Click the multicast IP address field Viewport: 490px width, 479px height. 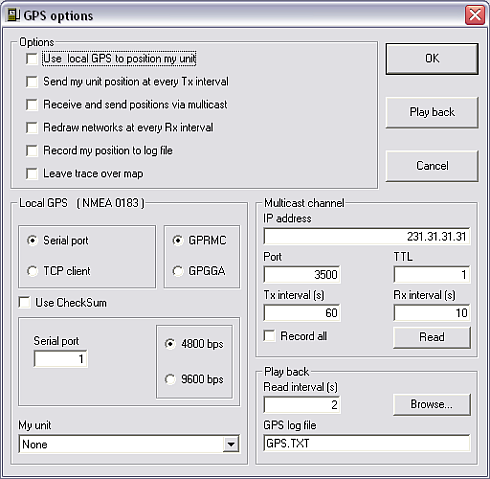click(367, 236)
